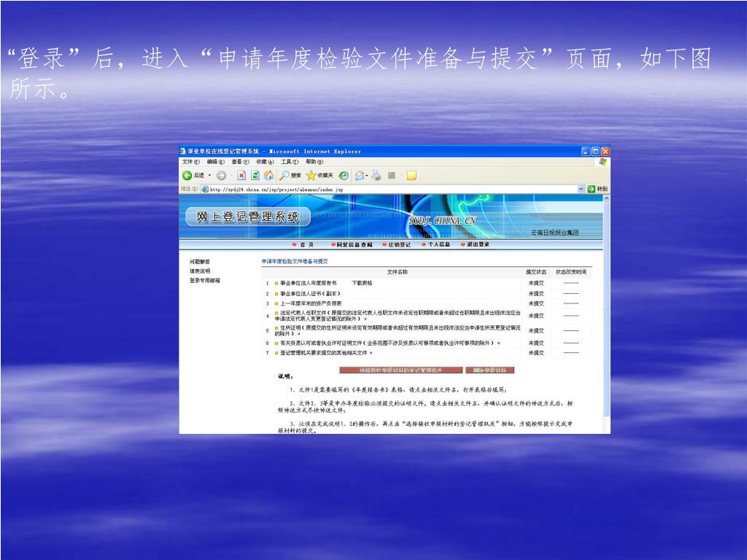The image size is (747, 560).
Task: Click the 提交状态 column header
Action: [x=536, y=272]
